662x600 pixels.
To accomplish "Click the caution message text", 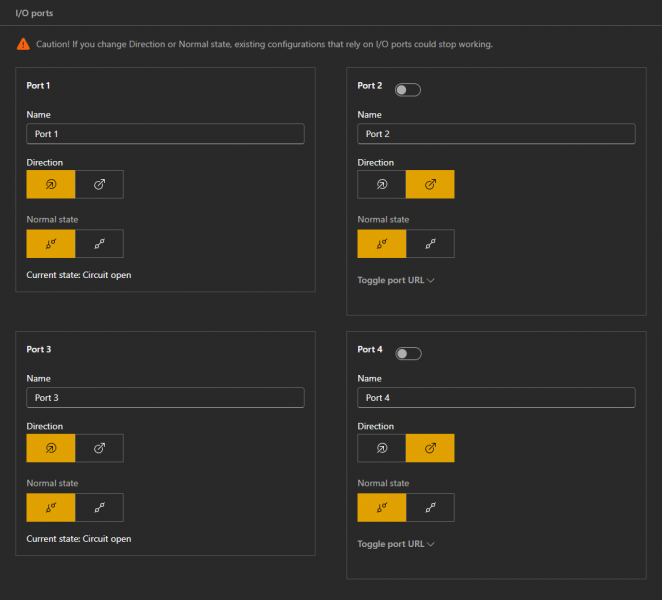I will click(x=264, y=44).
